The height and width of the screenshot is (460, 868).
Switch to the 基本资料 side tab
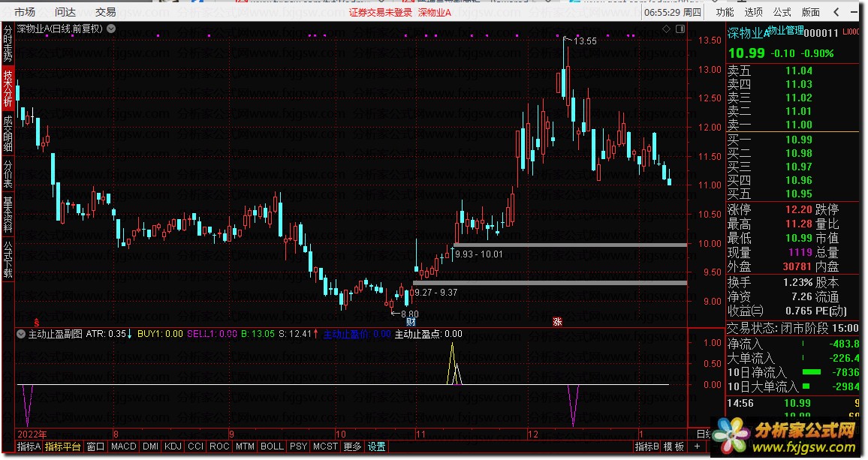(x=8, y=214)
